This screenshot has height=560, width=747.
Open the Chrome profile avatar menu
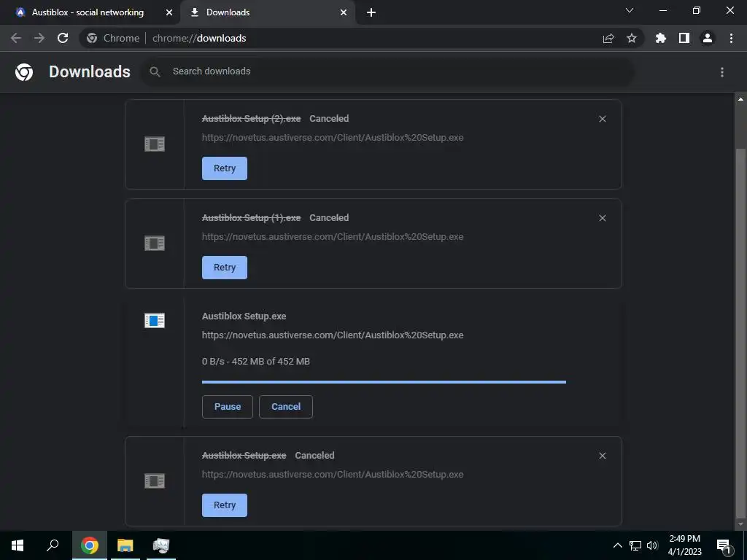pos(708,38)
